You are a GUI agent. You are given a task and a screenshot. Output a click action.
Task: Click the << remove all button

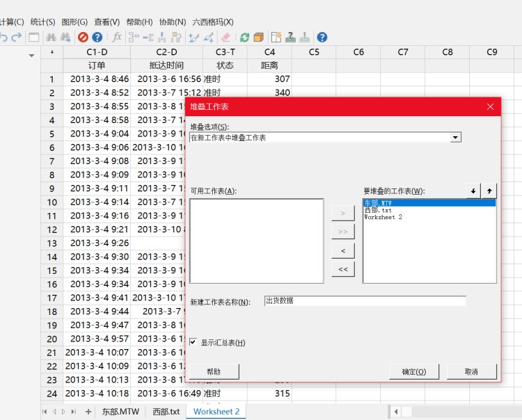pyautogui.click(x=343, y=269)
